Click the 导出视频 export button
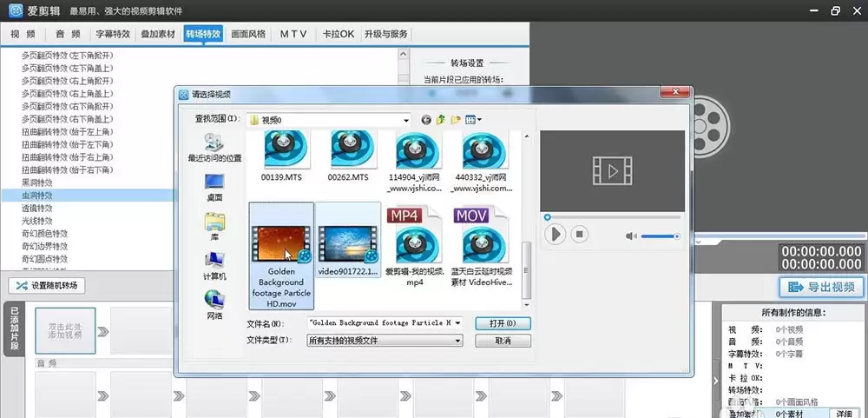Image resolution: width=868 pixels, height=418 pixels. click(x=821, y=287)
